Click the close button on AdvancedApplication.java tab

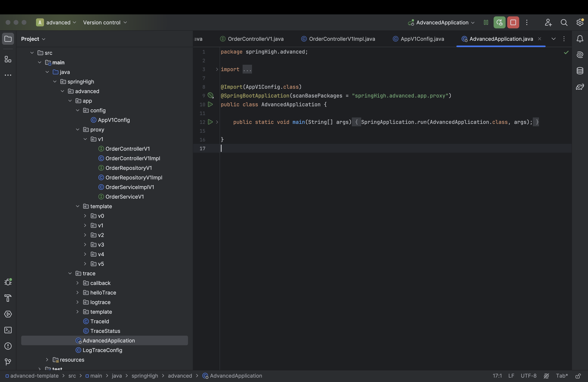[540, 39]
